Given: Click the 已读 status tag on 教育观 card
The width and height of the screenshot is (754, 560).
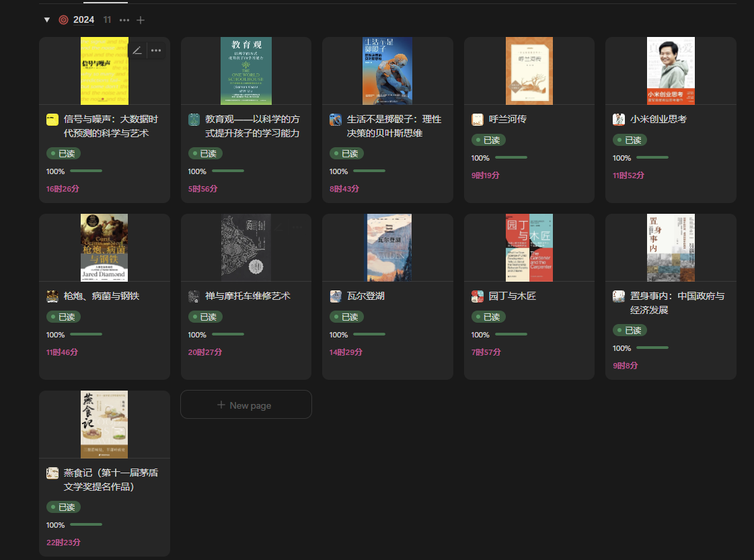Looking at the screenshot, I should click(205, 153).
